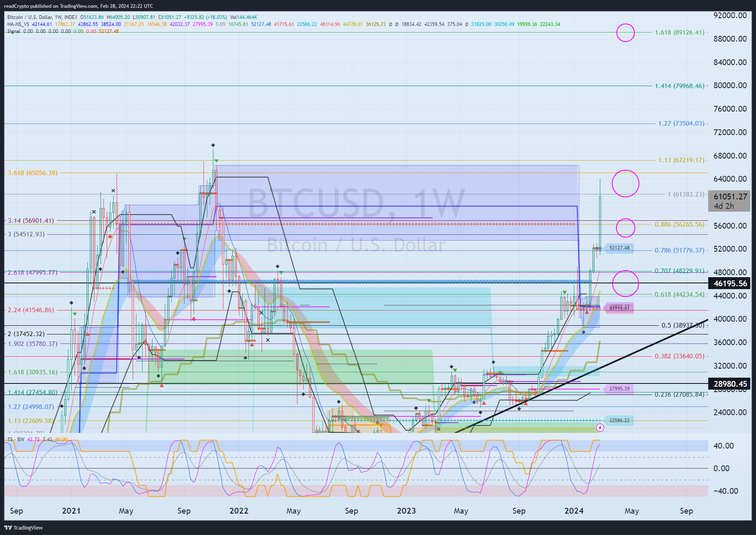Click the 1.13 (22609.58) extension label
Screen dimensions: 756x535
pos(31,421)
